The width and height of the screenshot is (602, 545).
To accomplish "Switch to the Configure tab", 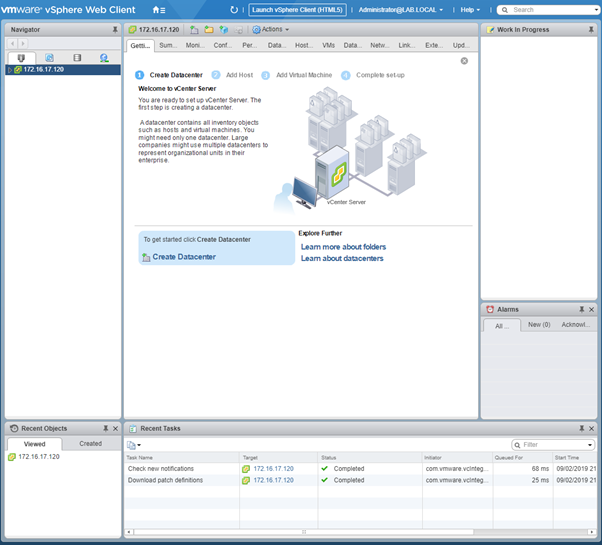I will [x=223, y=45].
